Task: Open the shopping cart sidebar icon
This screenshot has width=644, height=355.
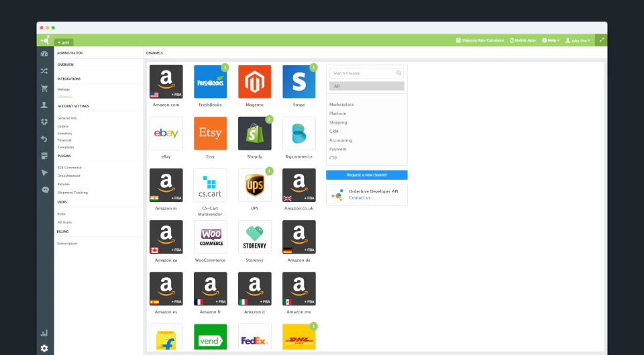Action: (44, 89)
